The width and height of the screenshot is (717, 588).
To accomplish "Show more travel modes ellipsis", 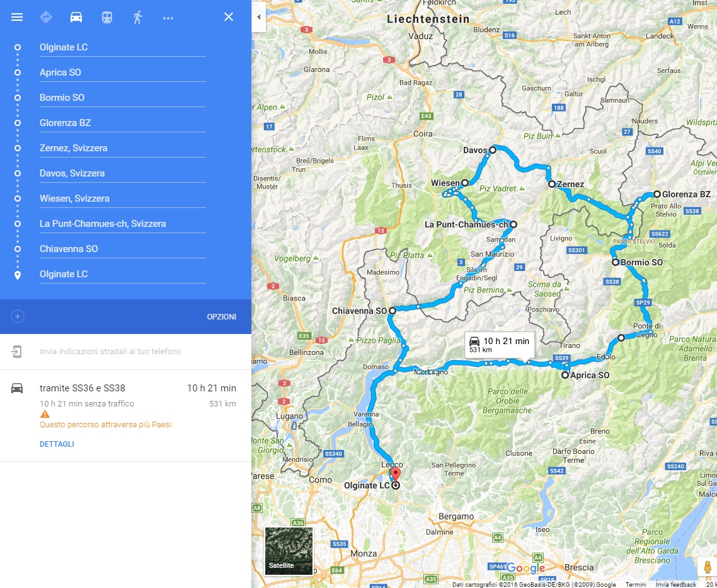I will point(168,18).
